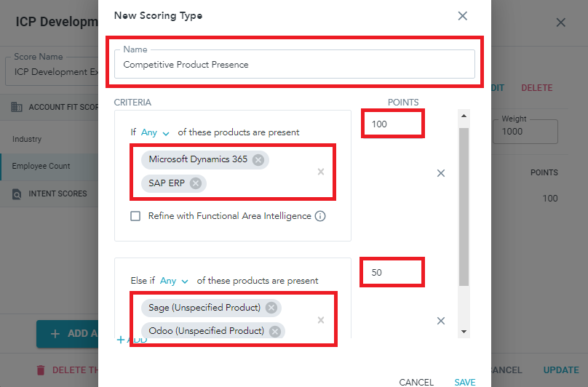The height and width of the screenshot is (387, 588).
Task: Edit the 100 points input field
Action: click(x=393, y=124)
